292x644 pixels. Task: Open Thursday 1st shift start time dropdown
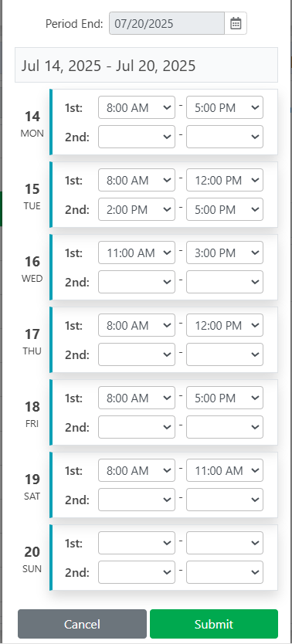click(137, 325)
